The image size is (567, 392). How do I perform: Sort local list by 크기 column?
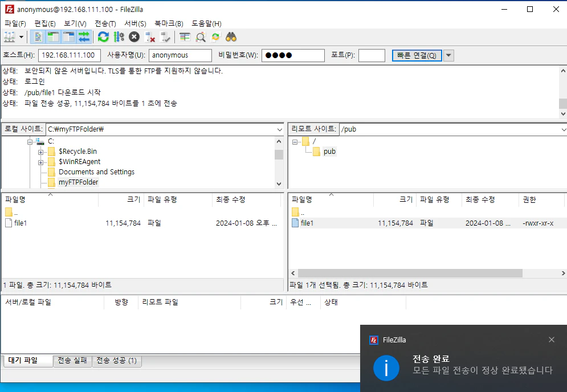pos(121,199)
